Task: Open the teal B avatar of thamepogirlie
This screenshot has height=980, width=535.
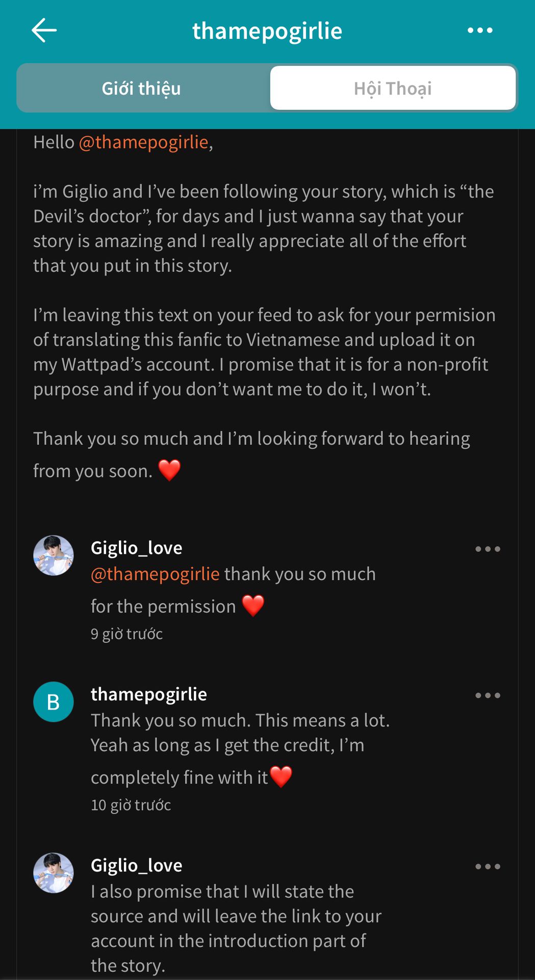Action: [x=54, y=702]
